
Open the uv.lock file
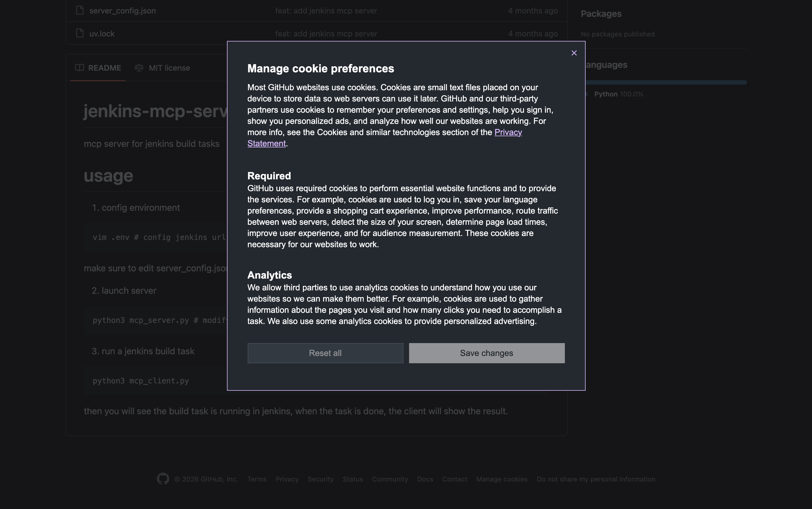coord(102,34)
